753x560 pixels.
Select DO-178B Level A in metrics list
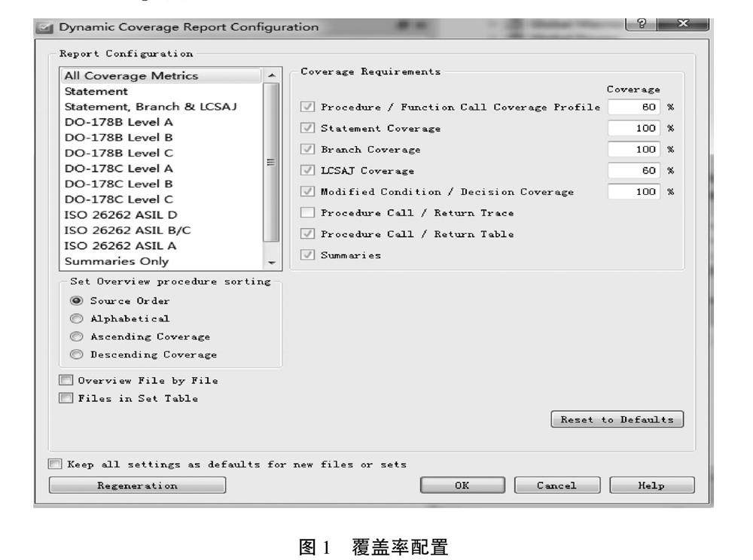tap(119, 122)
